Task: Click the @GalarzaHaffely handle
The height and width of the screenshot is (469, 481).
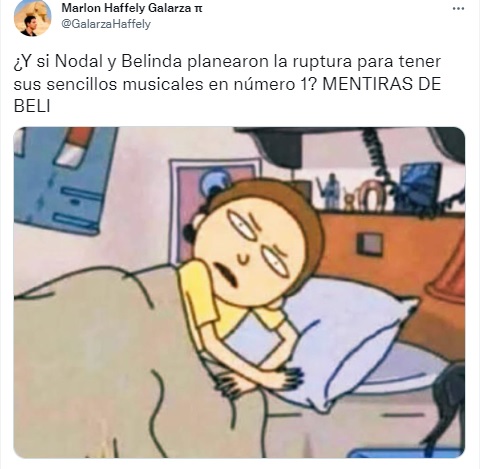Action: click(106, 24)
